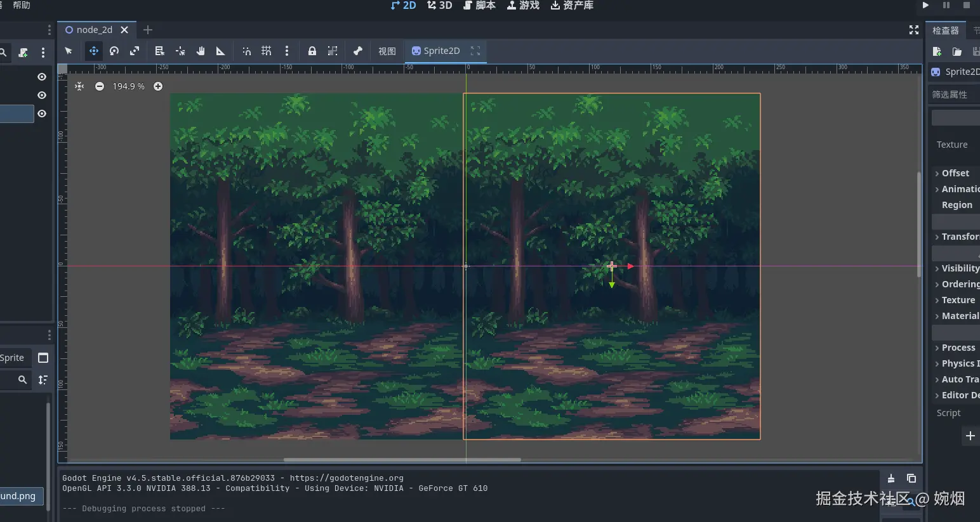This screenshot has width=980, height=522.
Task: Open the list-select tool in viewport toolbar
Action: pos(160,51)
